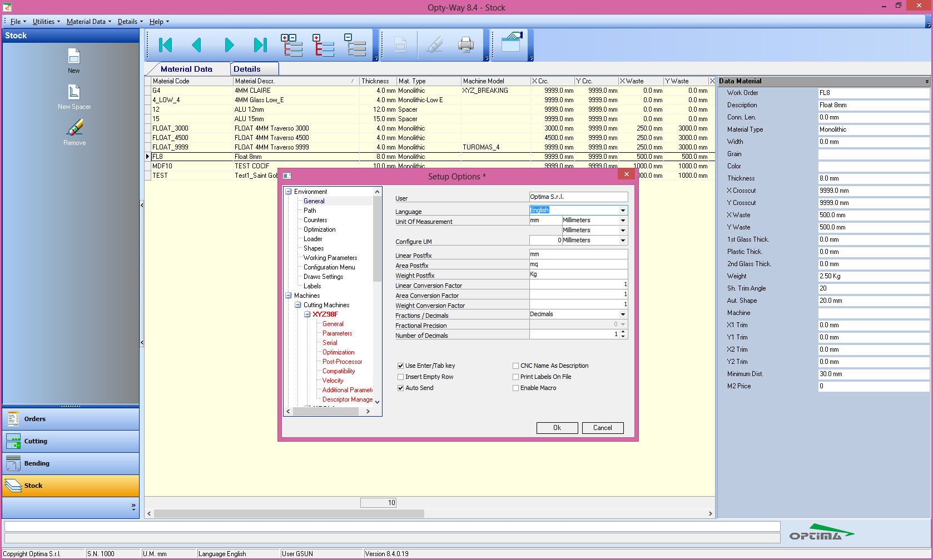Collapse the Cutting Machines node

pyautogui.click(x=298, y=305)
